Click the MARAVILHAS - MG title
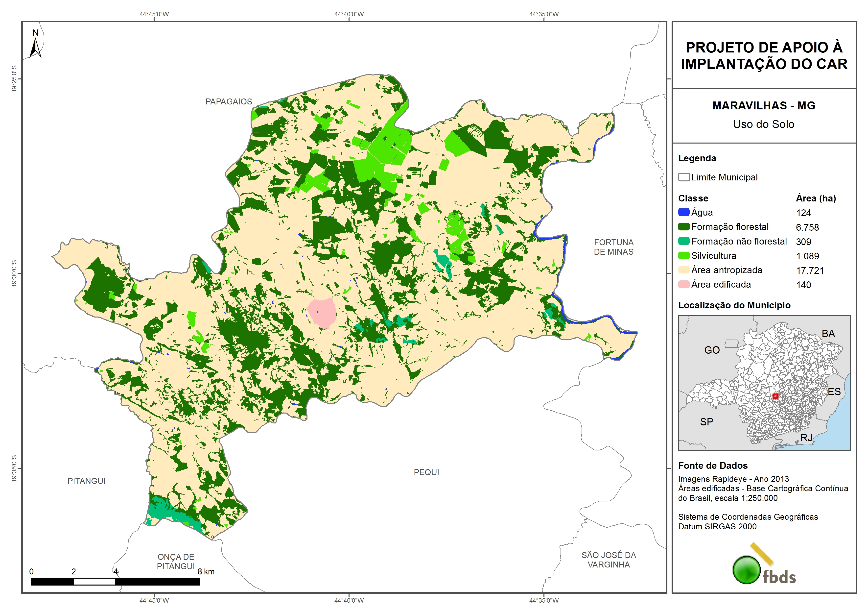Viewport: 868px width, 614px height. click(x=764, y=105)
